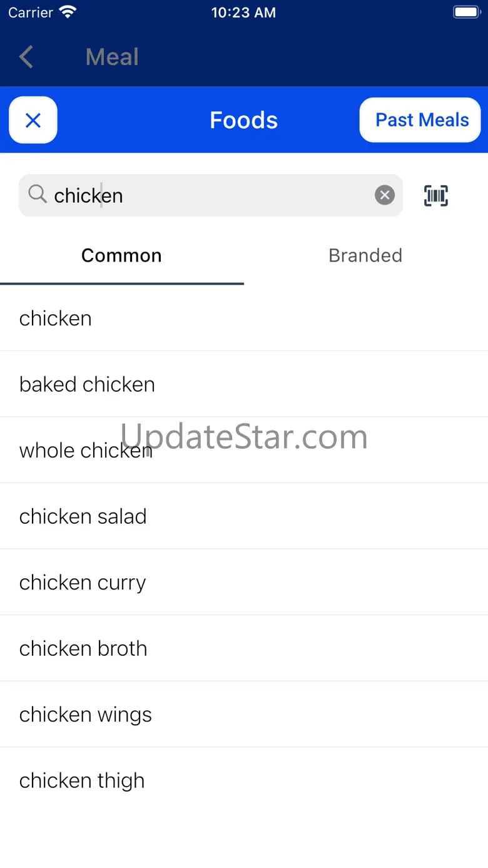
Task: Select the plain chicken result
Action: click(244, 318)
